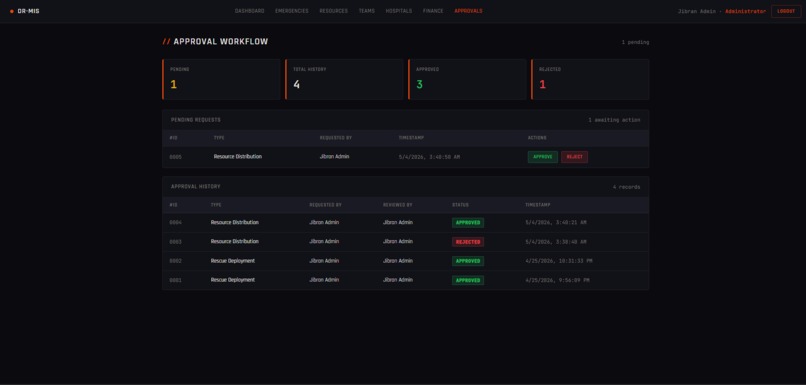The height and width of the screenshot is (385, 806).
Task: Open the Finance section
Action: coord(433,11)
